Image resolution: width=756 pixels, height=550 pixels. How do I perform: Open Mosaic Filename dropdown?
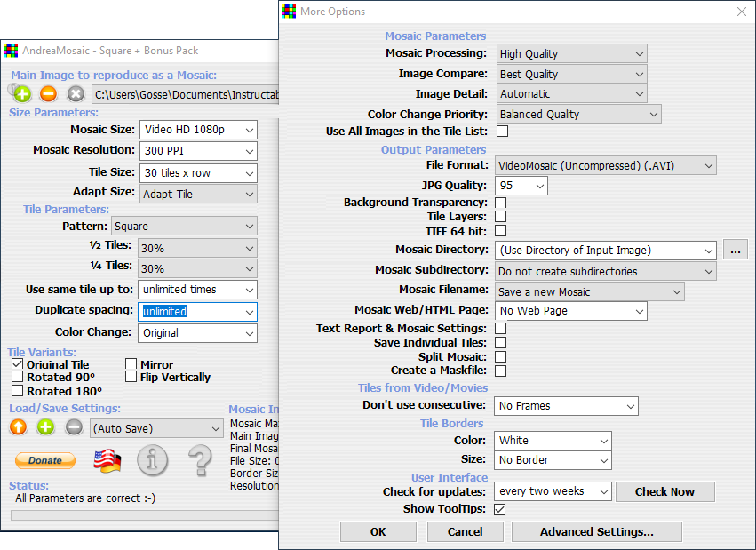pos(590,291)
